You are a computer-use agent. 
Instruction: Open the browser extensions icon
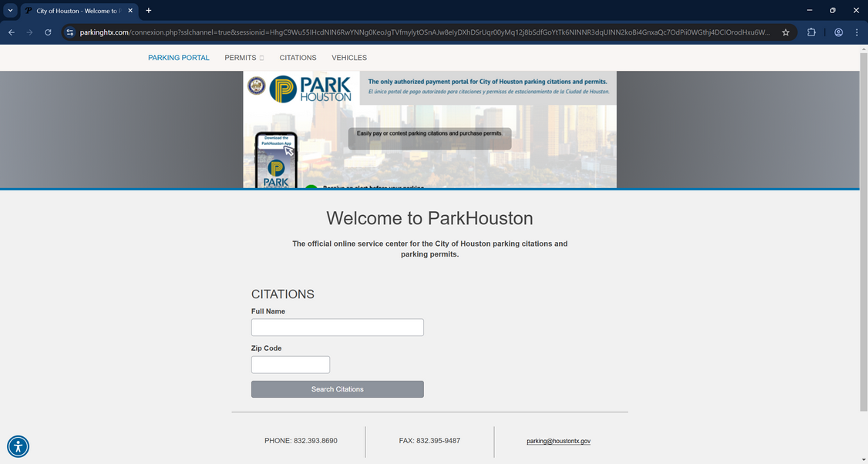click(x=811, y=32)
